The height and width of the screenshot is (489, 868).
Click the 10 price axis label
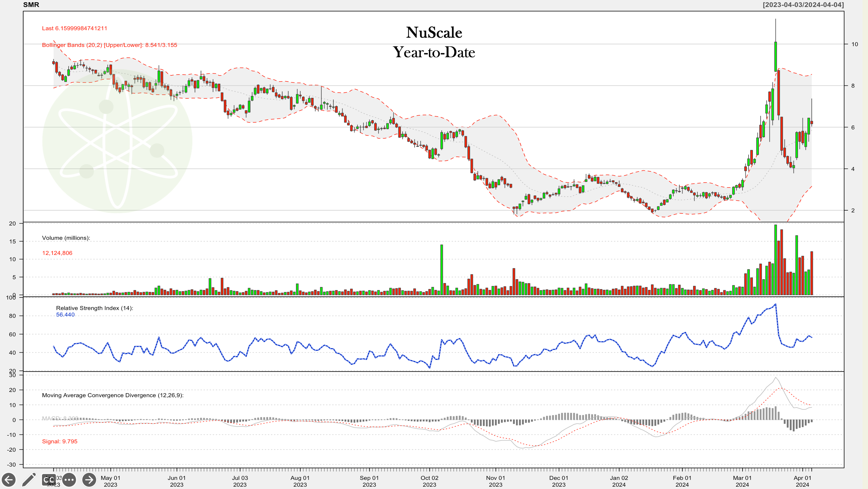854,44
